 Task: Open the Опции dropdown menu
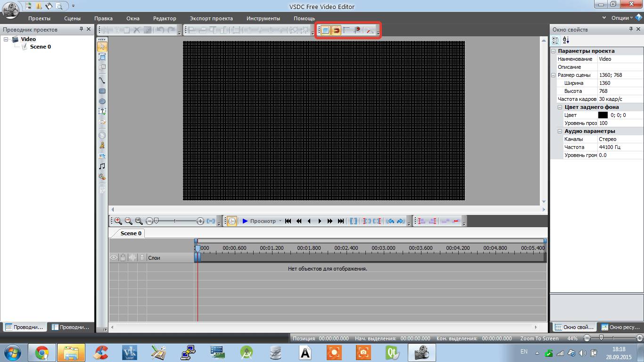[622, 18]
